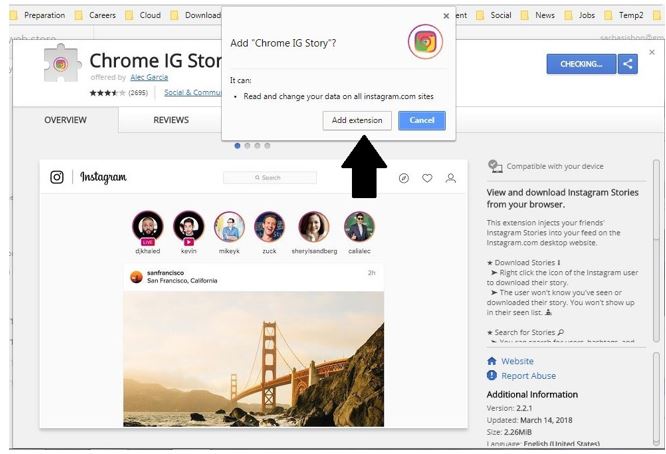Viewport: 666px width, 454px height.
Task: Click the Search for Stories feature line
Action: 525,332
